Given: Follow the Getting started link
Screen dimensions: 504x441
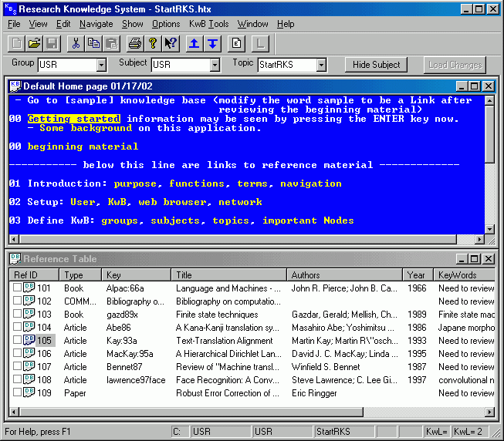Looking at the screenshot, I should pyautogui.click(x=74, y=119).
